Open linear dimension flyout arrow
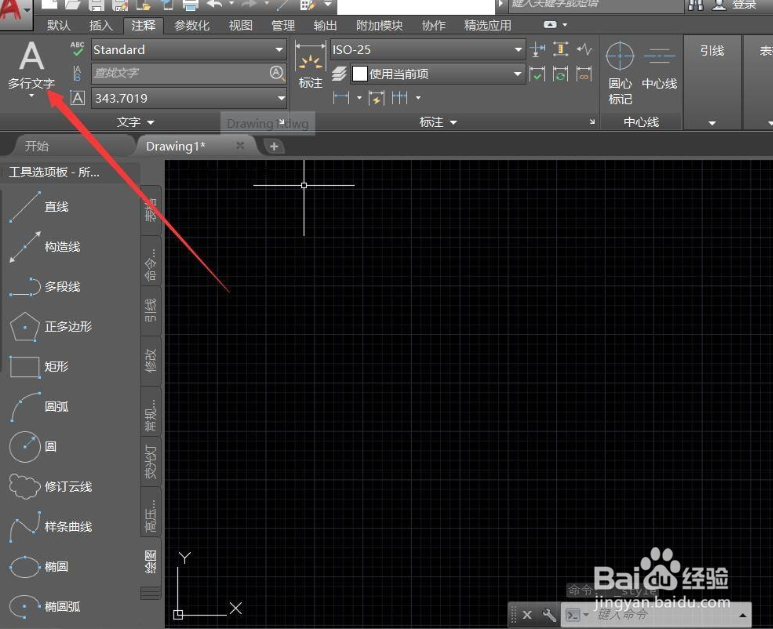The height and width of the screenshot is (629, 773). pos(359,98)
